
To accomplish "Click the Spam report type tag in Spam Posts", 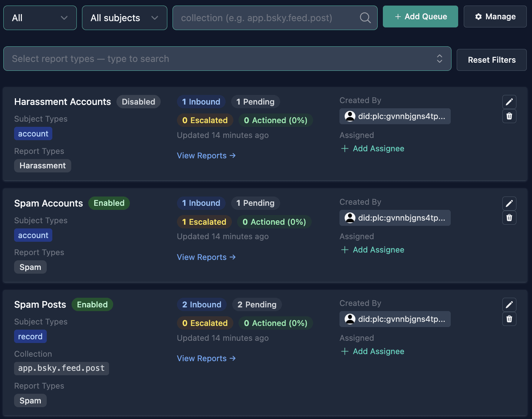I will pyautogui.click(x=30, y=400).
